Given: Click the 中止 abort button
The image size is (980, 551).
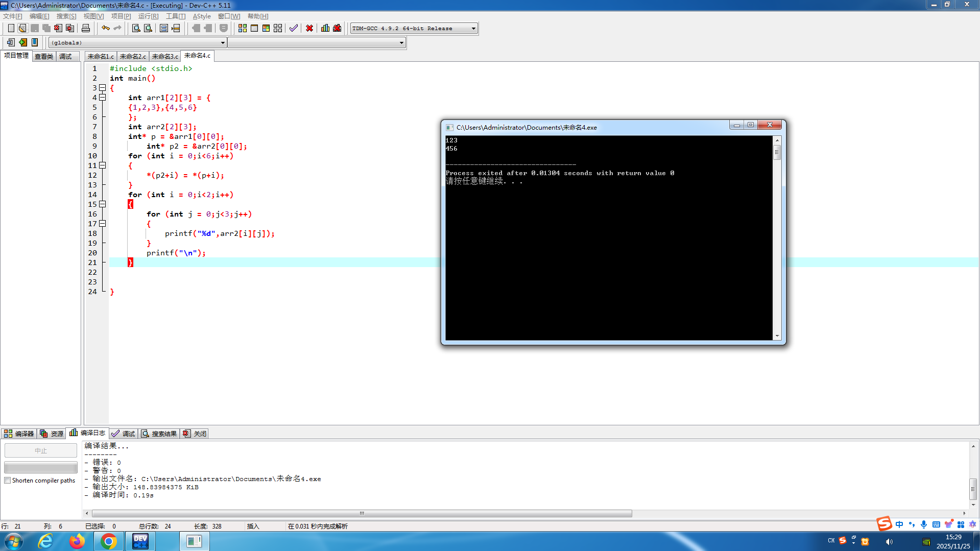Looking at the screenshot, I should coord(41,450).
